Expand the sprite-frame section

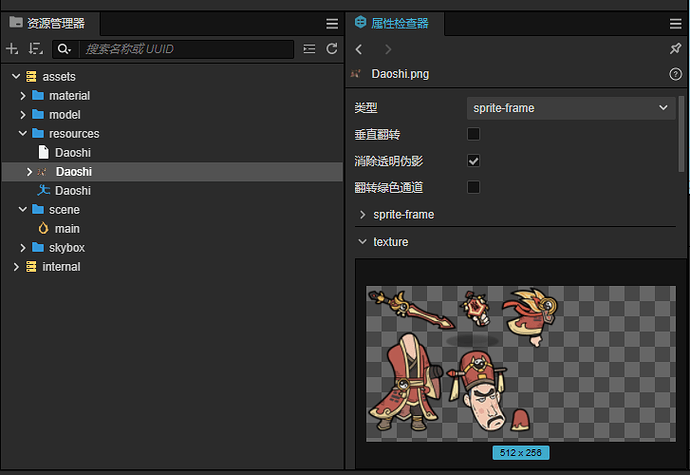[x=363, y=214]
